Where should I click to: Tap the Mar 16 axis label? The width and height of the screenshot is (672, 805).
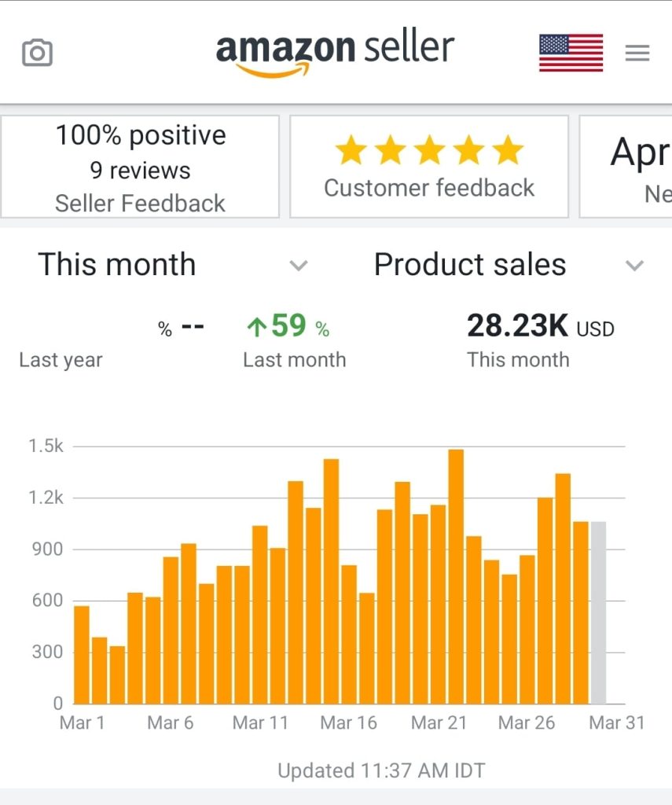coord(349,722)
